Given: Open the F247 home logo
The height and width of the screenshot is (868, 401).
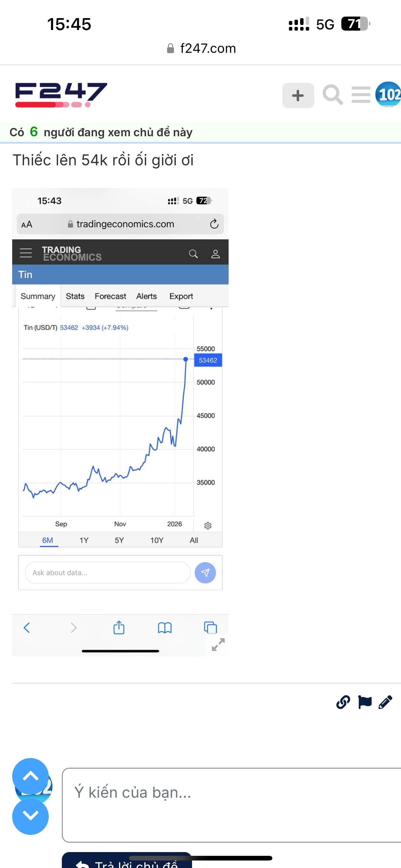Looking at the screenshot, I should 61,95.
